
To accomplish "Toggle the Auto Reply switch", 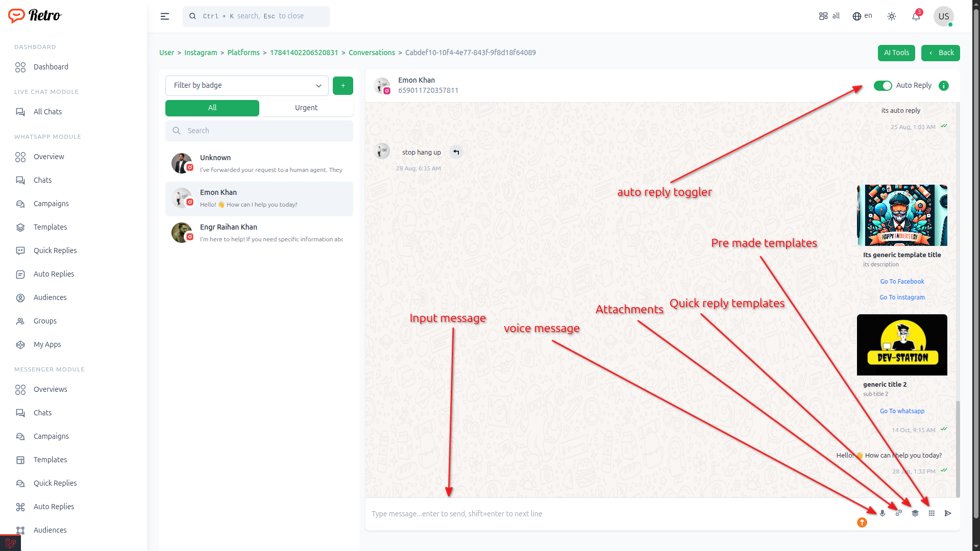I will (x=883, y=86).
